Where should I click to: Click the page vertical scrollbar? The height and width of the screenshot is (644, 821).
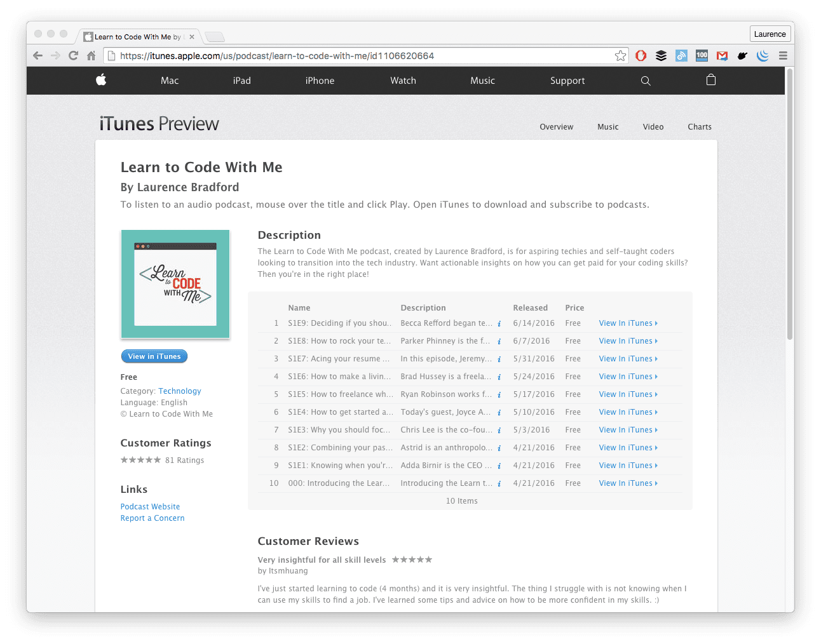[790, 203]
